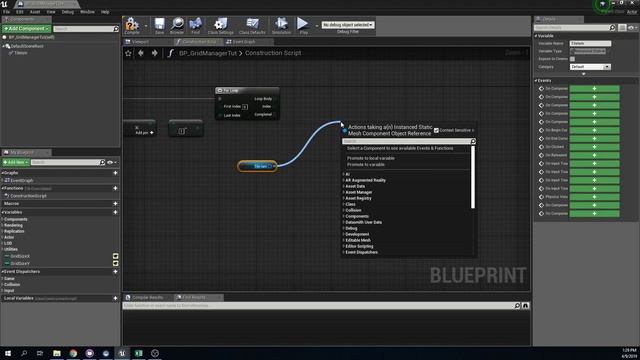Add a new event dispatcher with plus icon
This screenshot has width=640, height=360.
coord(116,271)
